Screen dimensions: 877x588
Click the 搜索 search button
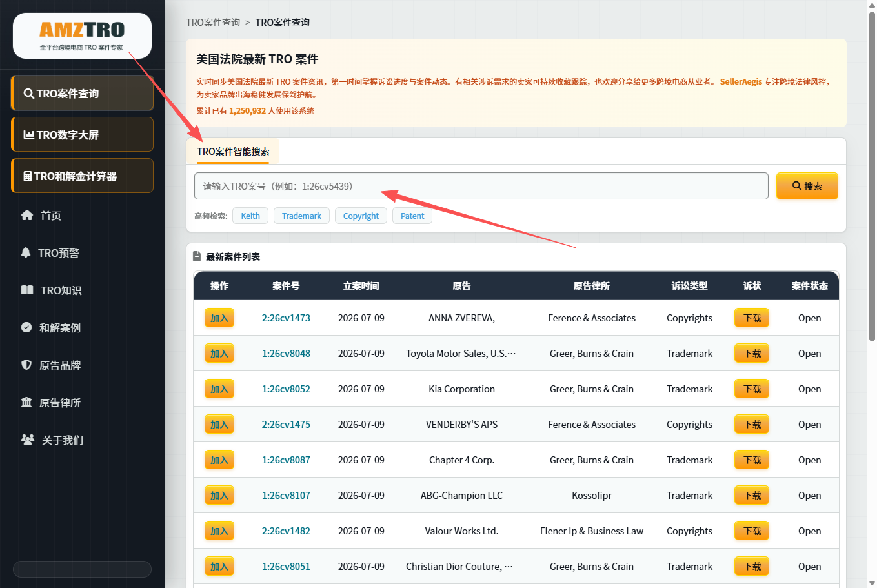coord(807,186)
